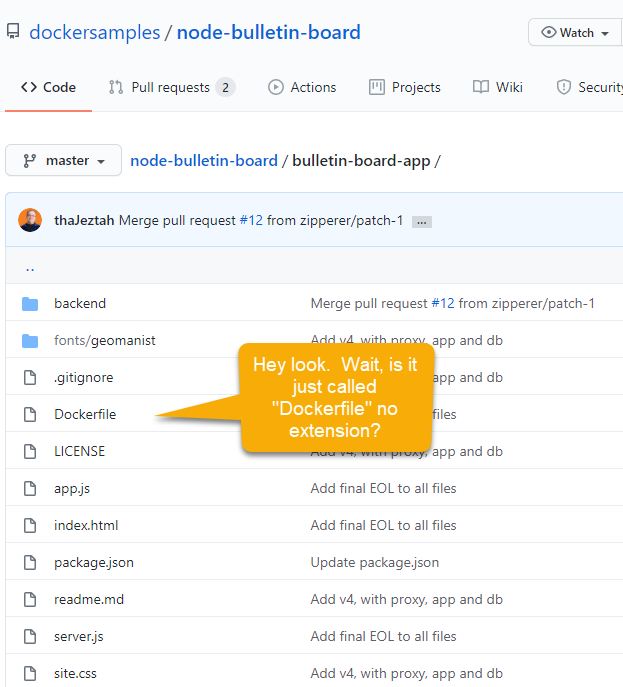
Task: Click the Actions play-circle icon
Action: coord(276,87)
